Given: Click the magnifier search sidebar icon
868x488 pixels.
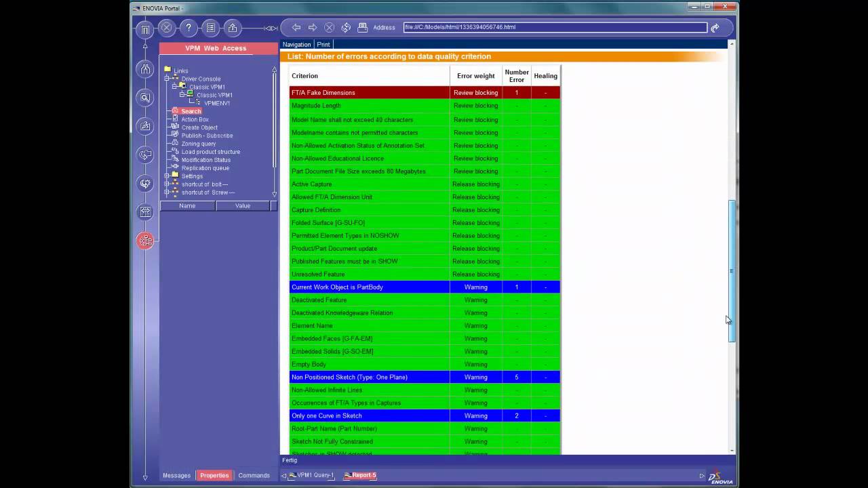Looking at the screenshot, I should 145,98.
